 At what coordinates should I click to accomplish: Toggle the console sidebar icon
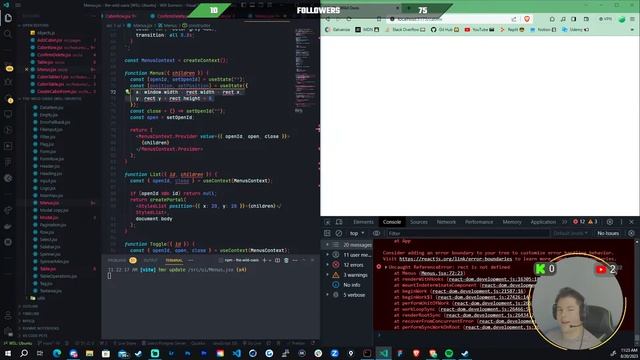point(327,233)
